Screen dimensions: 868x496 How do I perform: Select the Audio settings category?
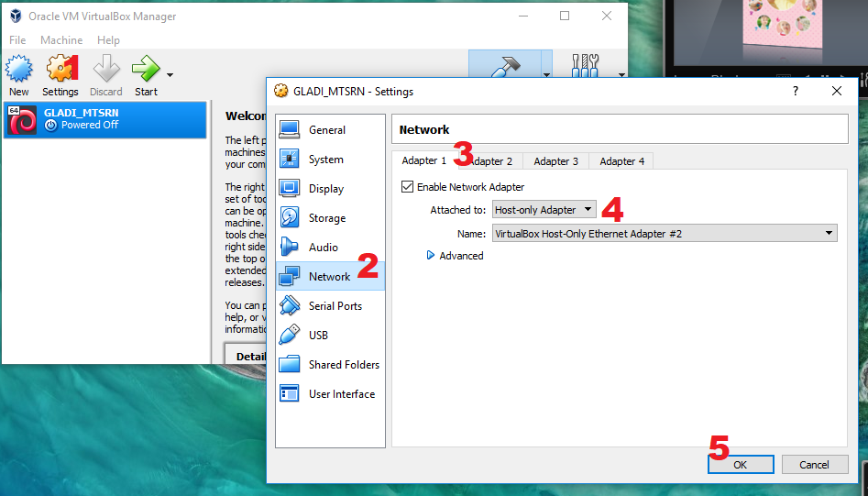[330, 248]
